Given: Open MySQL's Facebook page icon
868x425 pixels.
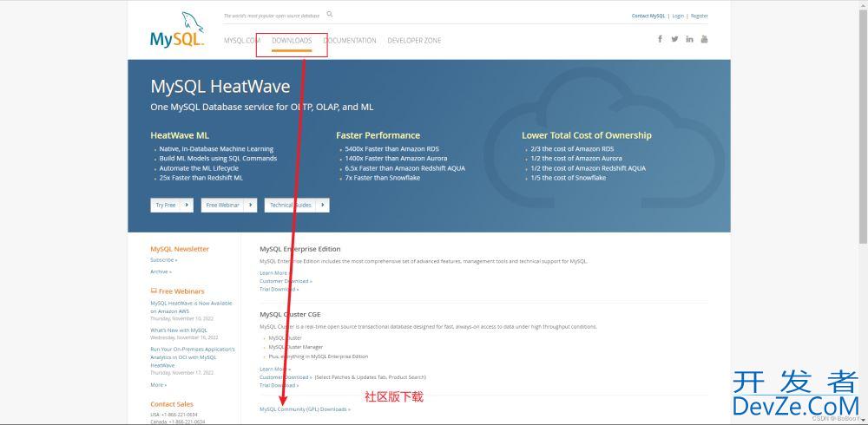Looking at the screenshot, I should (660, 39).
